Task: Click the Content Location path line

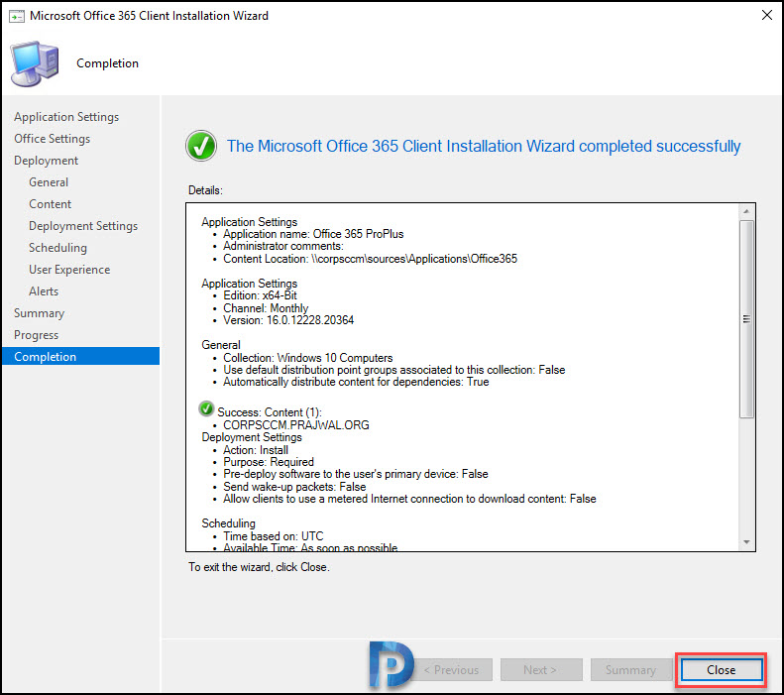Action: (x=370, y=259)
